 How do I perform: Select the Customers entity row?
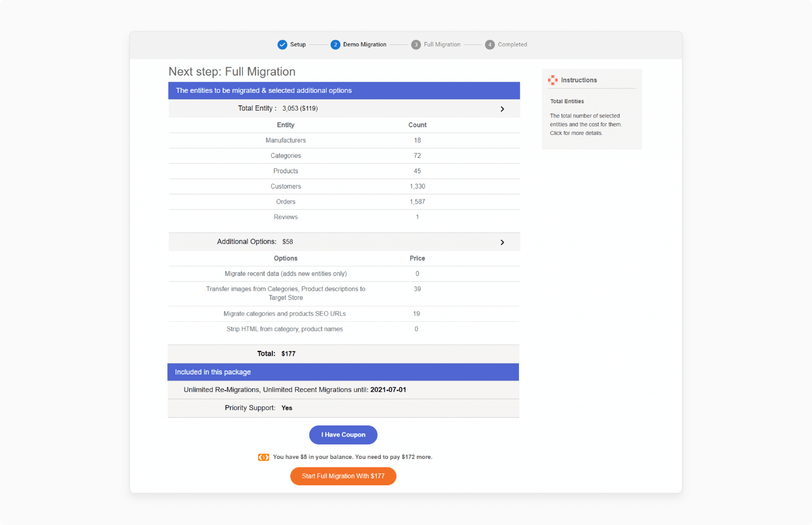point(344,187)
